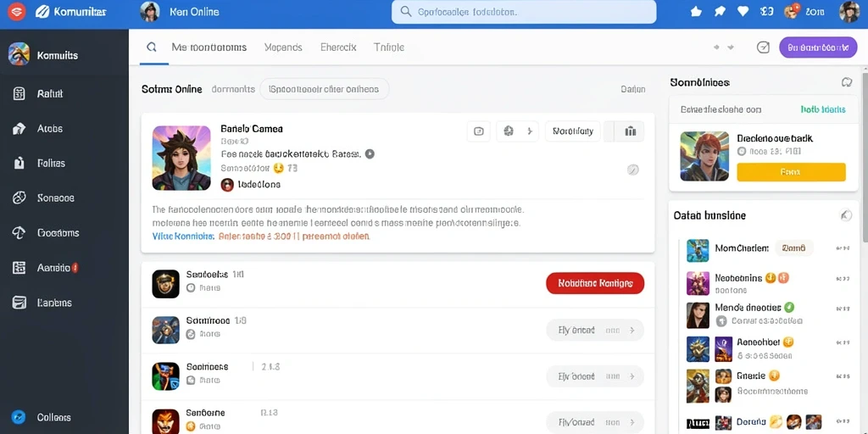
Task: Open the small avatar with red badge
Action: coord(791,11)
